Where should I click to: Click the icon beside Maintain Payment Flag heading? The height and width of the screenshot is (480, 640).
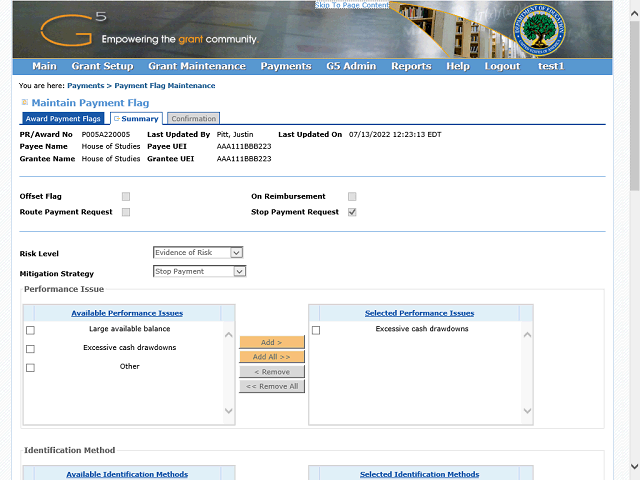click(x=24, y=102)
